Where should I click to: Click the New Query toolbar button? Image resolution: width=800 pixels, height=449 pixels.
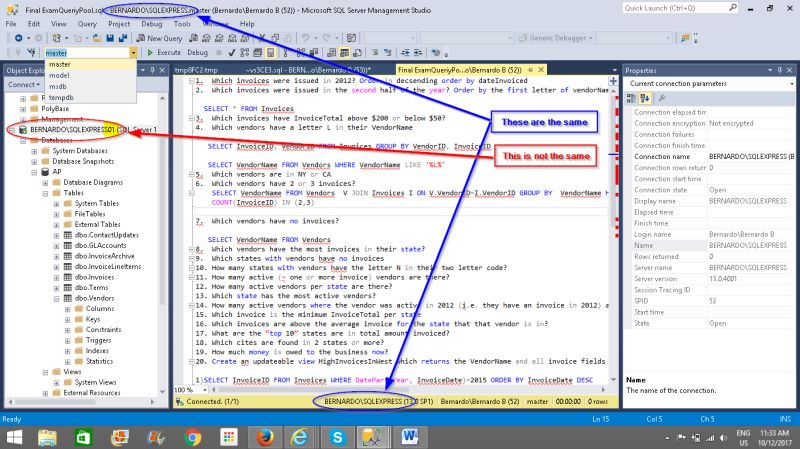[159, 38]
